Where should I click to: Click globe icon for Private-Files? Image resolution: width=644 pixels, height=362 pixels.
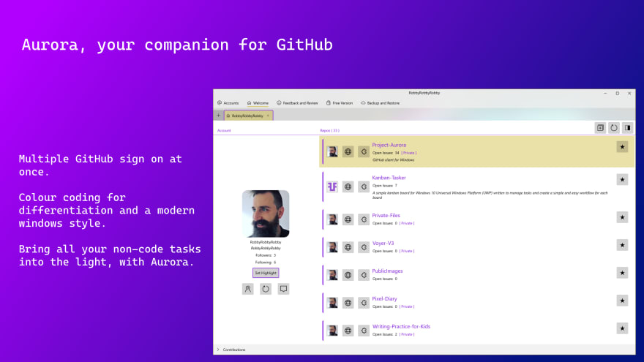[x=348, y=219]
